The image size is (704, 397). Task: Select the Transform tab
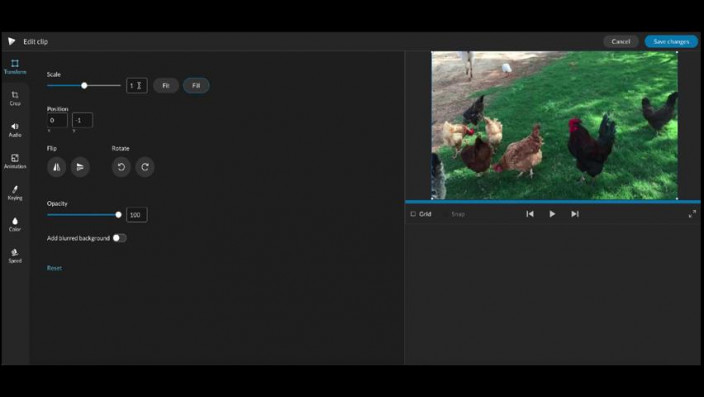[15, 66]
